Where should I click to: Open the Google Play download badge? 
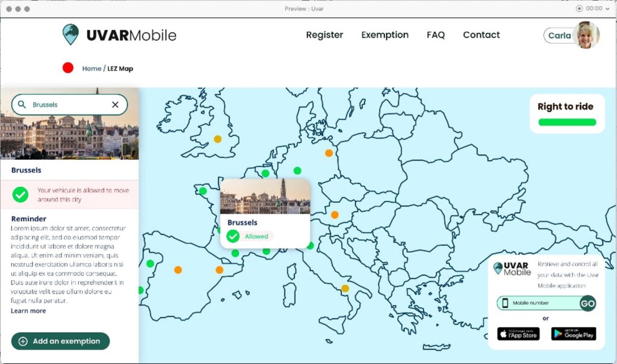point(574,334)
